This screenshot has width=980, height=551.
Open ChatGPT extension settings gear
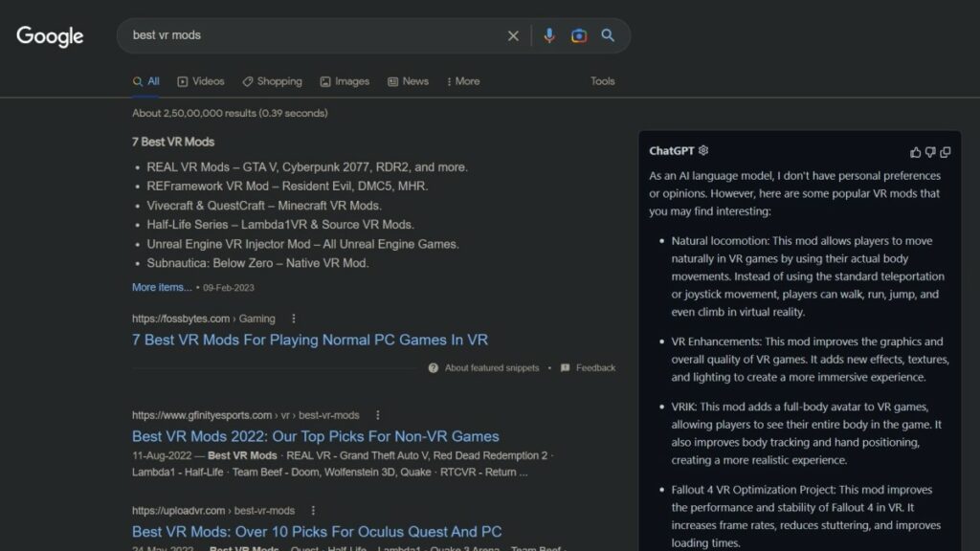tap(703, 150)
